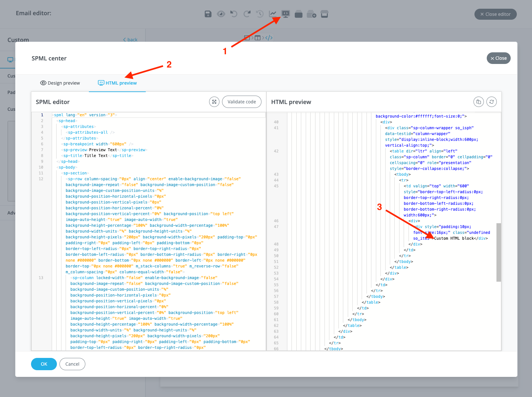Viewport: 532px width, 397px height.
Task: Open version history clock icon
Action: [x=260, y=14]
